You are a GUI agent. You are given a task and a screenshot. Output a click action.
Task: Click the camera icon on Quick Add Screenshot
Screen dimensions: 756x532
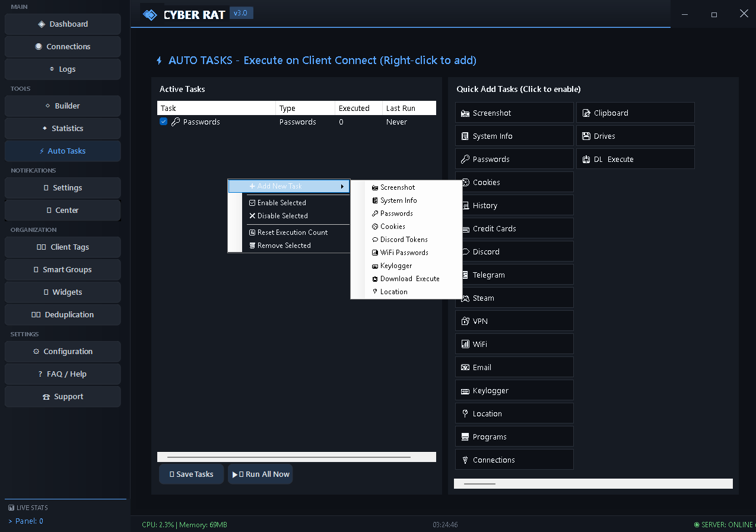[465, 113]
